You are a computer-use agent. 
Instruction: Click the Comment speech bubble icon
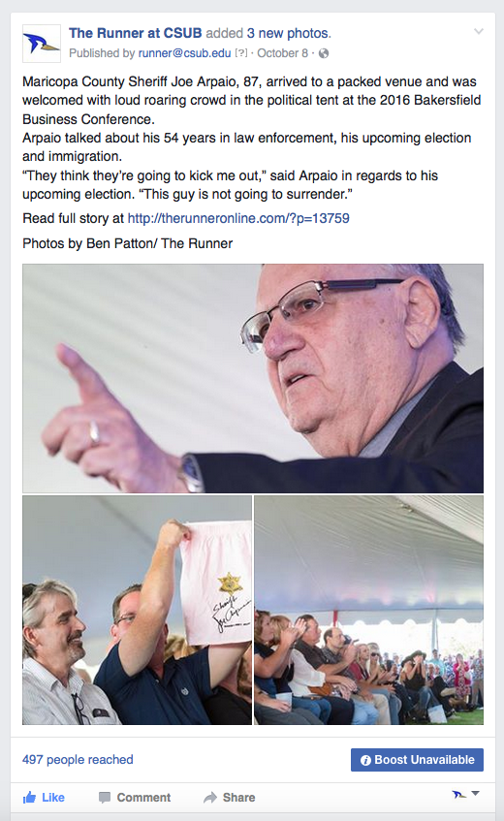(105, 798)
